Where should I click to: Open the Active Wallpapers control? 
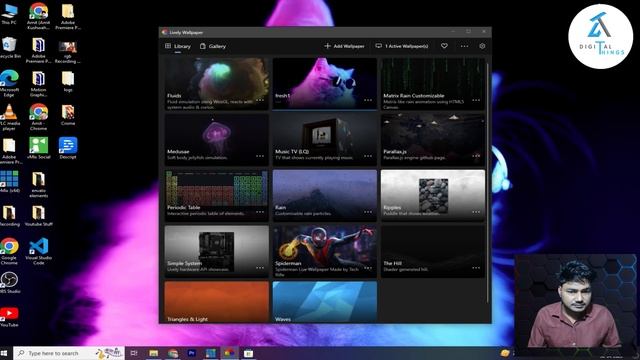click(402, 46)
